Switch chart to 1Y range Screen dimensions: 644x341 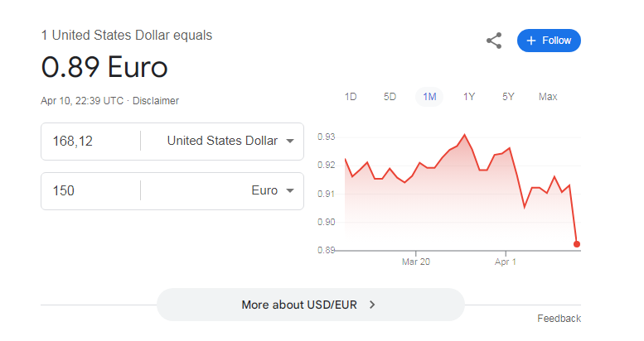[x=469, y=97]
